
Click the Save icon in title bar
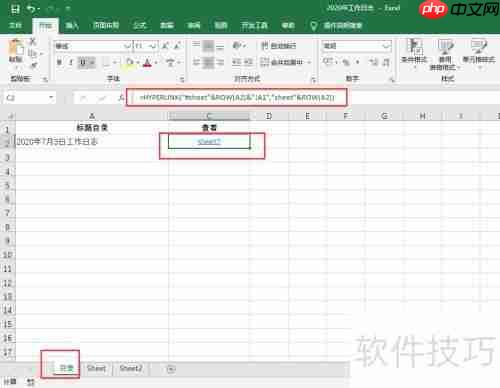(15, 9)
